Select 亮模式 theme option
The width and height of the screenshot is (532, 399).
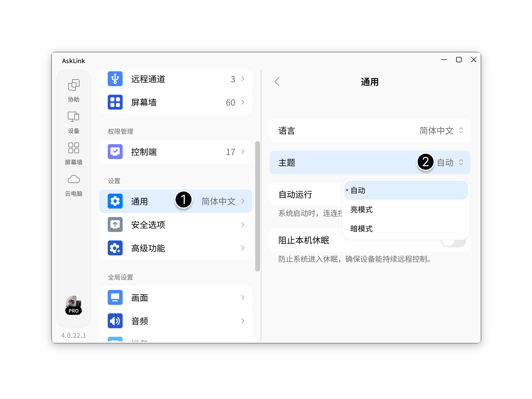tap(361, 210)
